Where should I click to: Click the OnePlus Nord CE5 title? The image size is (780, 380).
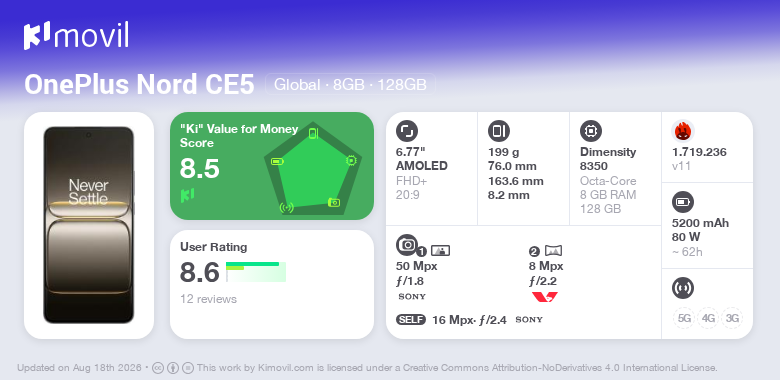click(139, 85)
